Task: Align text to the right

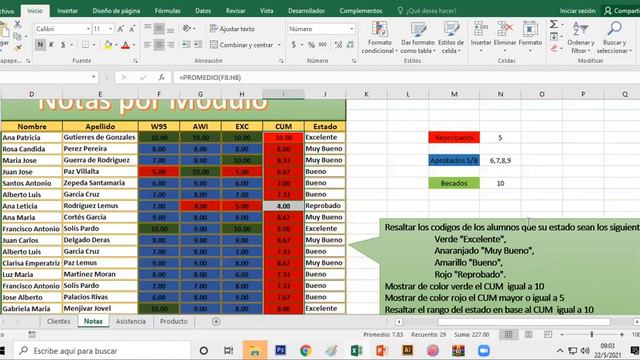Action: 171,44
